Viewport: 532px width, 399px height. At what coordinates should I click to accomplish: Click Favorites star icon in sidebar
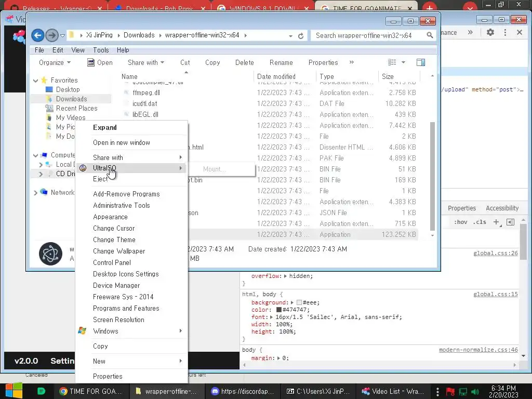tap(44, 80)
